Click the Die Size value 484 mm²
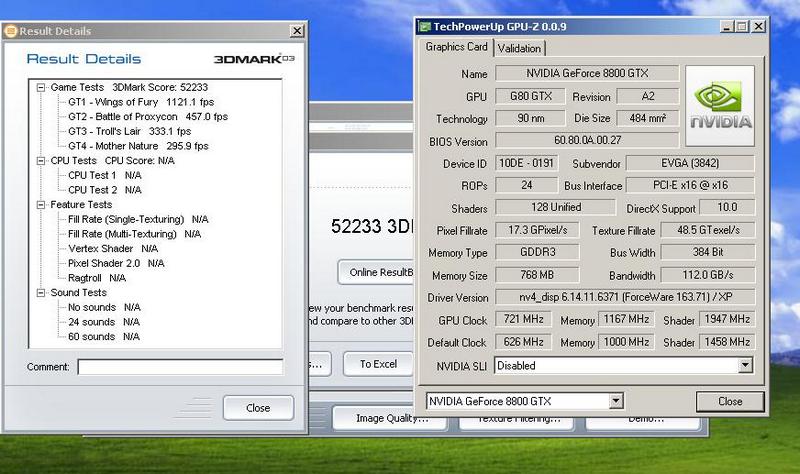The image size is (800, 474). click(647, 118)
